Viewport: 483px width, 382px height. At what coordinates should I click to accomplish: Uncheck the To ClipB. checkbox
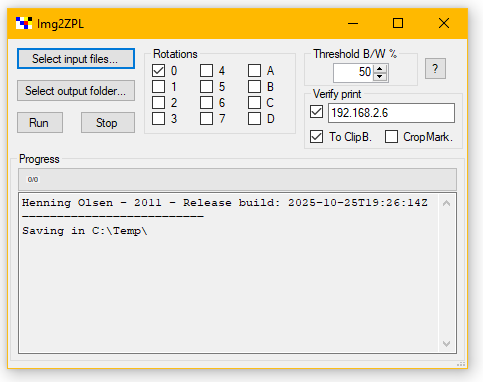pyautogui.click(x=316, y=137)
